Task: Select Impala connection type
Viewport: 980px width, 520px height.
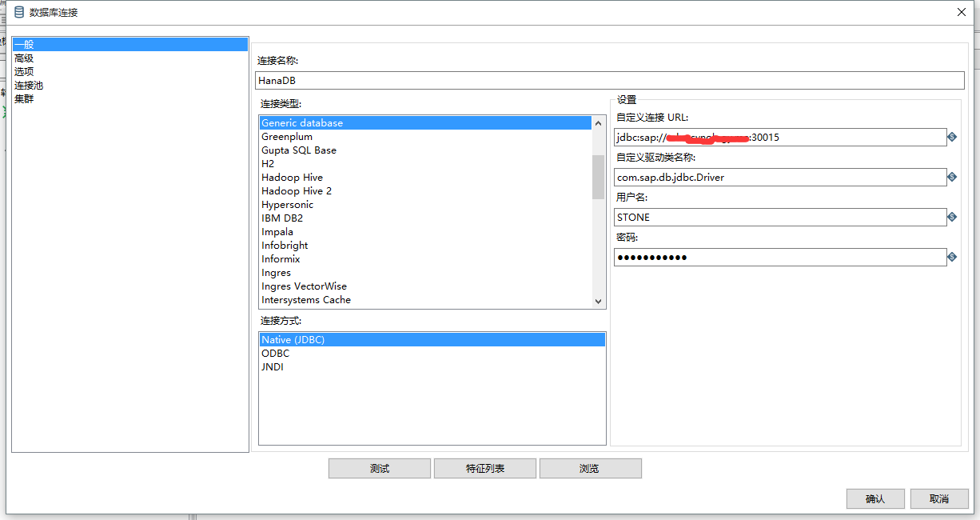Action: tap(425, 232)
